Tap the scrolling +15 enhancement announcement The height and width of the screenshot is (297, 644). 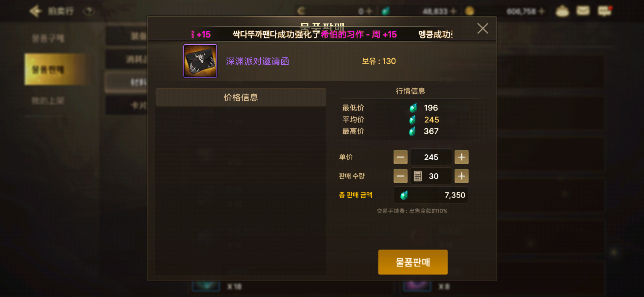pyautogui.click(x=322, y=34)
